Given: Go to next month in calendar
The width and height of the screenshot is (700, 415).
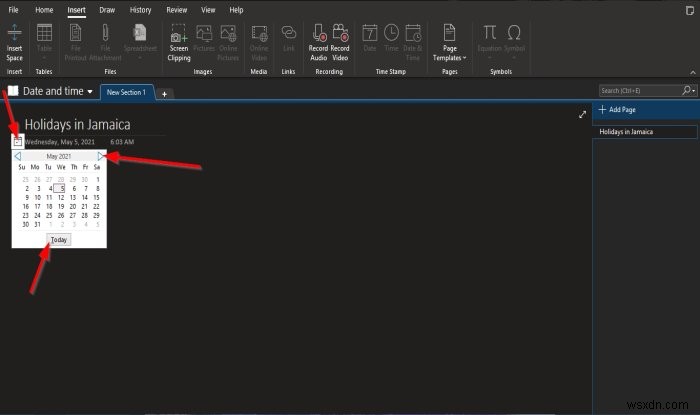Looking at the screenshot, I should point(101,156).
